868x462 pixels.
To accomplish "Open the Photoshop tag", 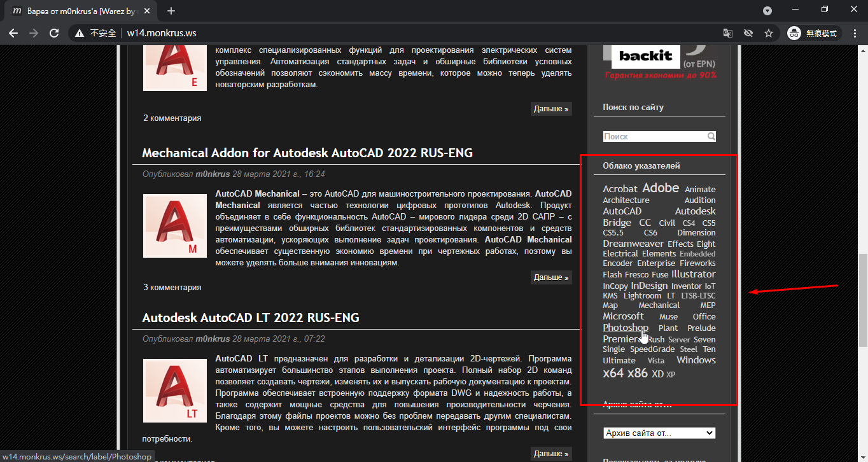I will [x=626, y=328].
